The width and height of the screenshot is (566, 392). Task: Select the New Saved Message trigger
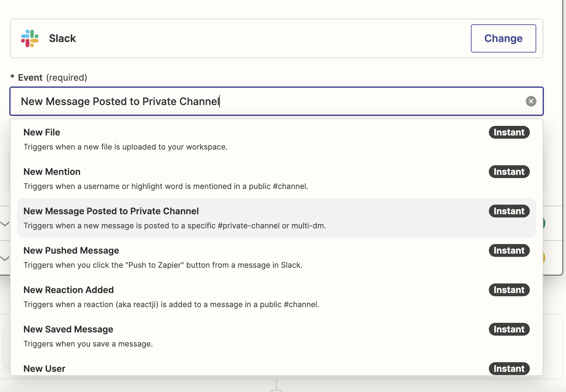277,336
